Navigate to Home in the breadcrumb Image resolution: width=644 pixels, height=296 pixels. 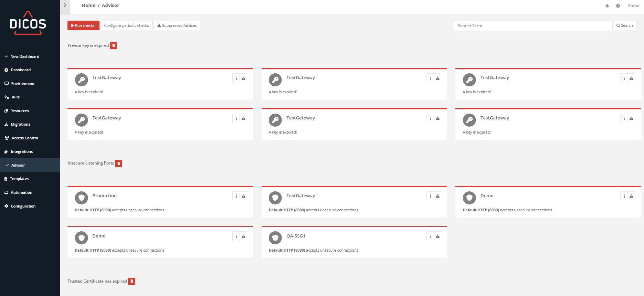point(88,6)
